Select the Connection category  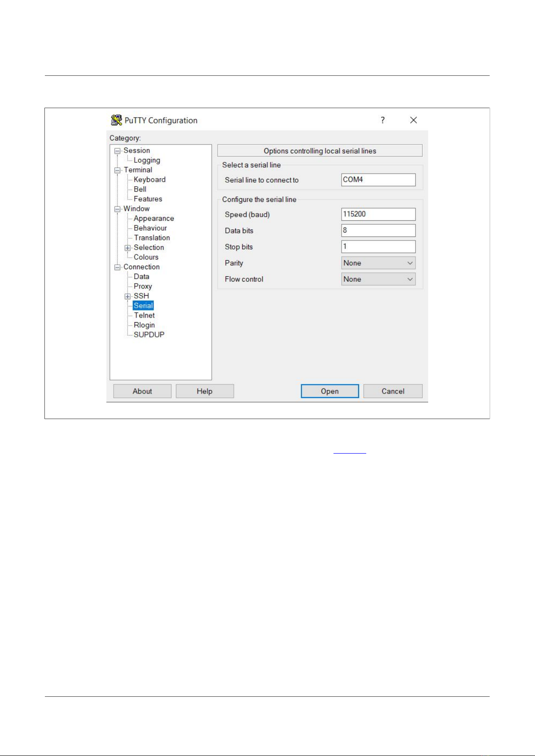coord(141,267)
